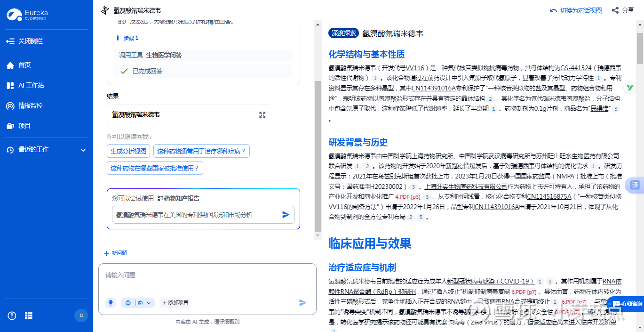Click the 添加项目 button
This screenshot has width=644, height=332.
(175, 303)
